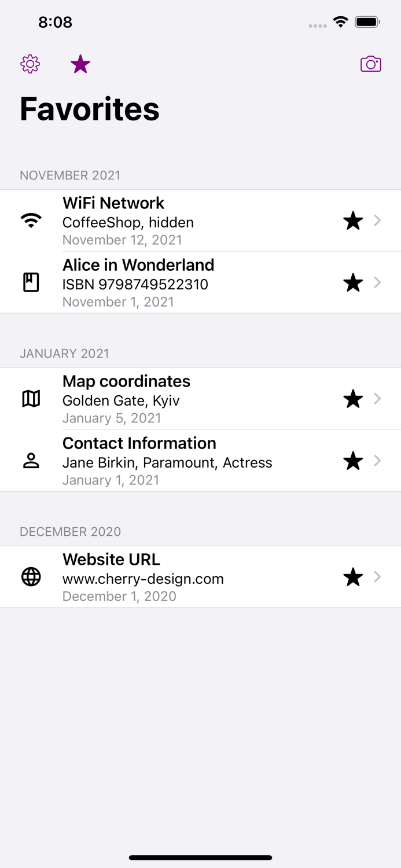Click the contact person icon

31,461
